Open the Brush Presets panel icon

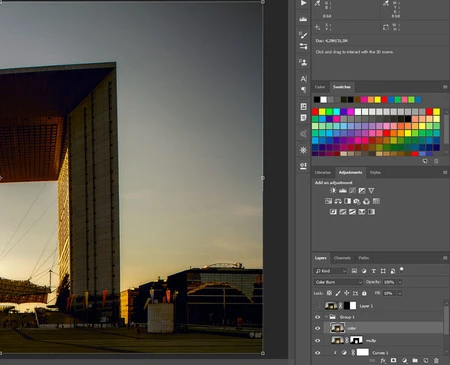tap(303, 46)
